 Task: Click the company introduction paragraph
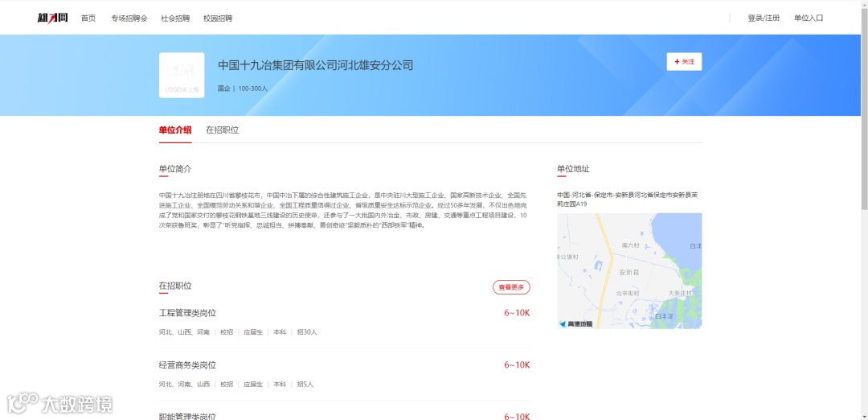click(x=343, y=211)
